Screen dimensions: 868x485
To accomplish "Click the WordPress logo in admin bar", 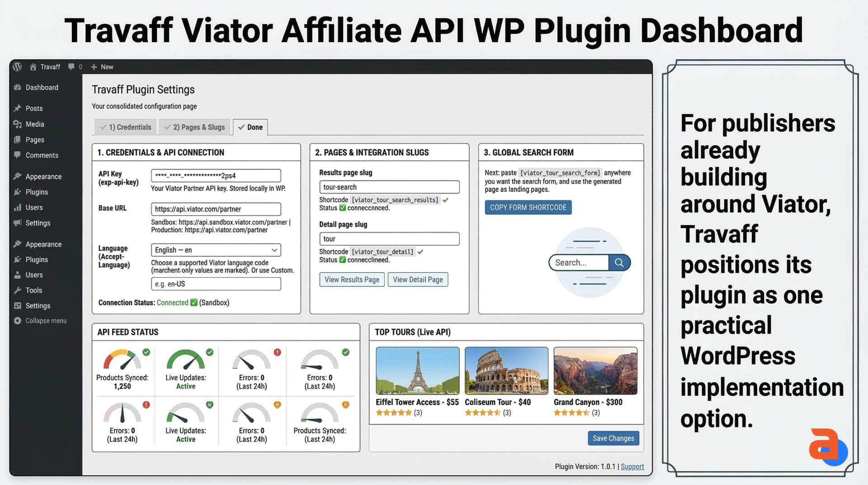I will coord(17,67).
